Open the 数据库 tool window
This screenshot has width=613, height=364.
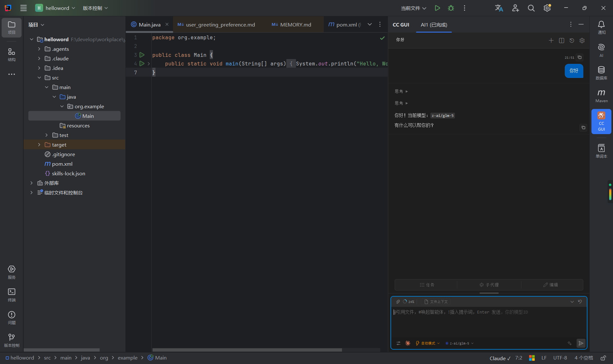(x=601, y=73)
